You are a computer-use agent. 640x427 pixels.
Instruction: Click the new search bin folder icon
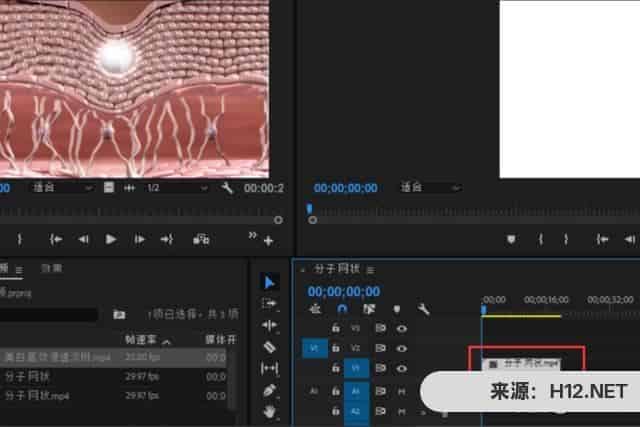[x=119, y=314]
